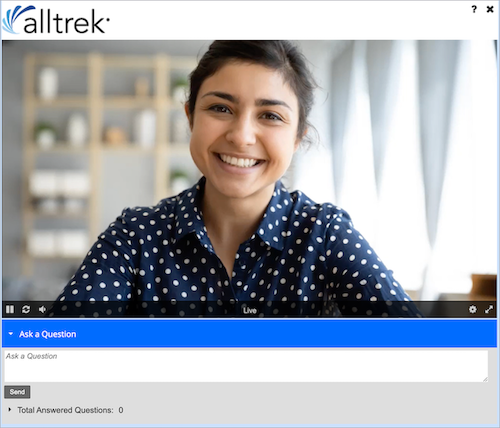Open player settings gear icon
Image resolution: width=500 pixels, height=428 pixels.
(x=473, y=309)
